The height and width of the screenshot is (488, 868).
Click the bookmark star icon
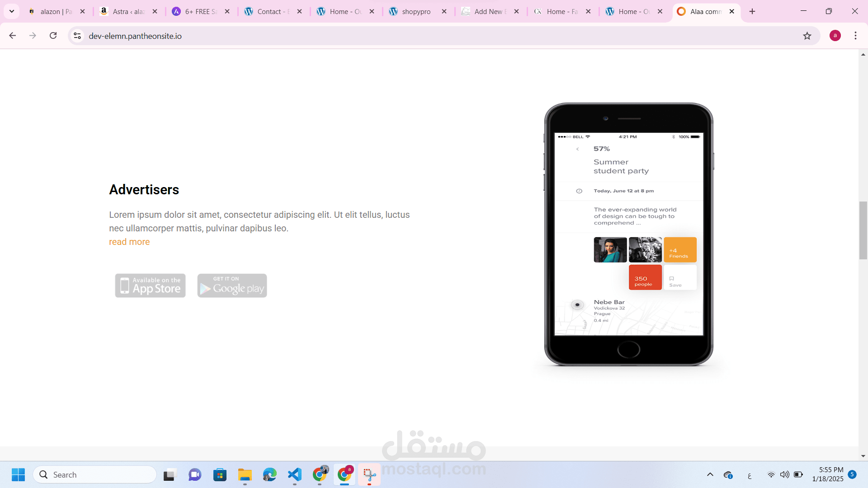[807, 36]
